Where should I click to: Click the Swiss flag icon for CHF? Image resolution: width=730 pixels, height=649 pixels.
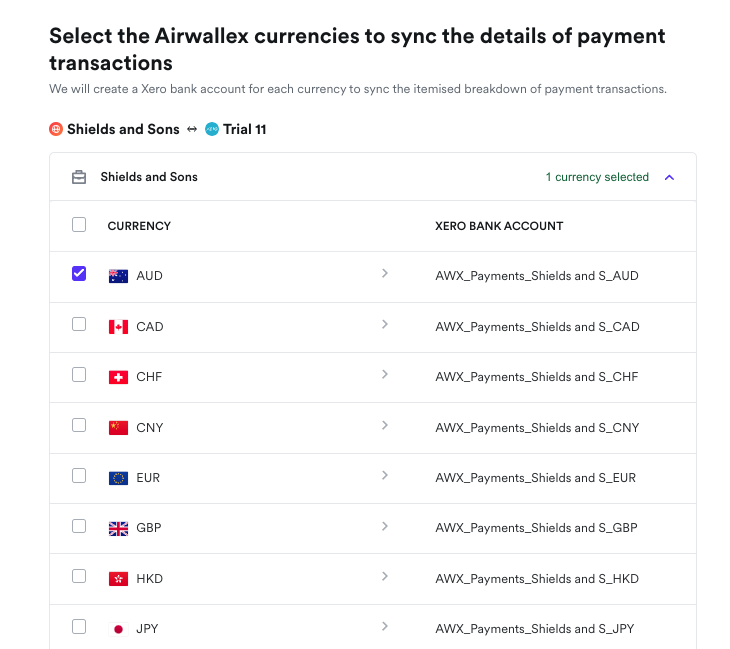click(118, 377)
